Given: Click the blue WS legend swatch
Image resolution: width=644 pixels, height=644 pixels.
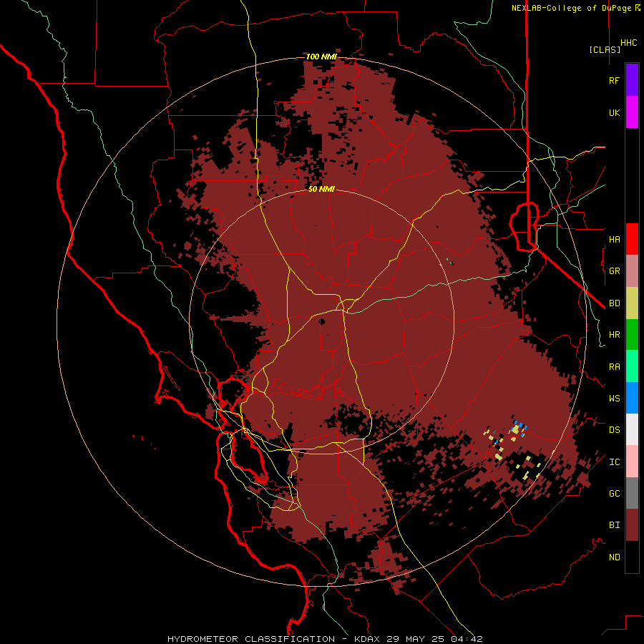Looking at the screenshot, I should tap(632, 398).
